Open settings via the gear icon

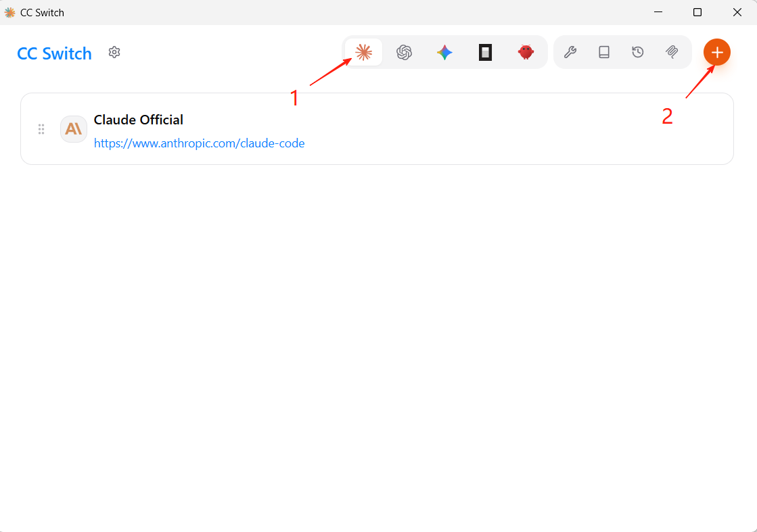[114, 52]
